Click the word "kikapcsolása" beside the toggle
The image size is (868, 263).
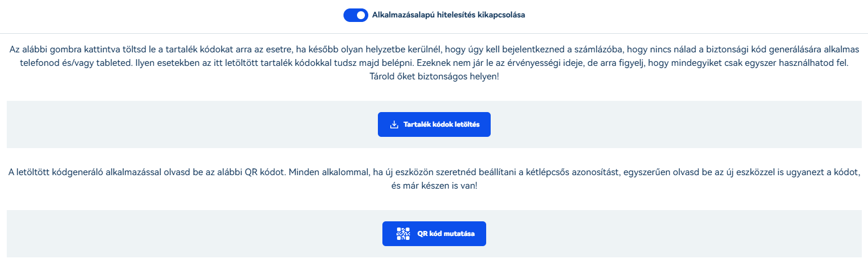501,15
